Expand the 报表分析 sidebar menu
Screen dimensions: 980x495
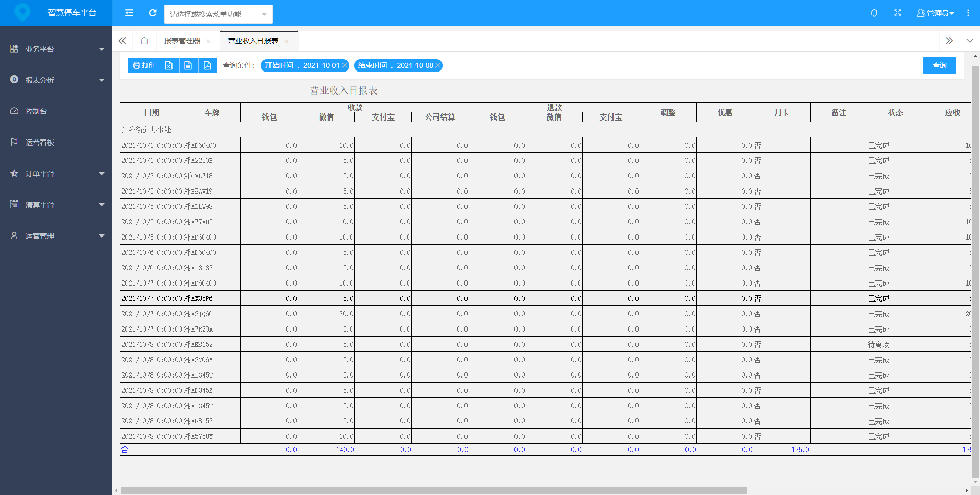coord(56,80)
